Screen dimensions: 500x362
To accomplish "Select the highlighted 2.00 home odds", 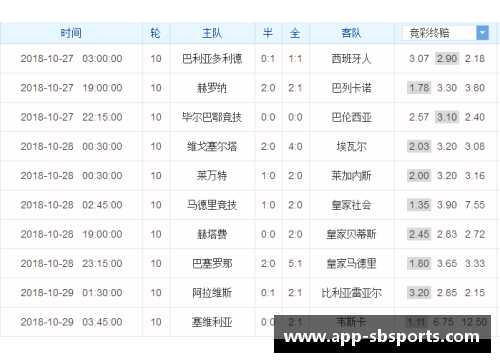I will tap(419, 176).
